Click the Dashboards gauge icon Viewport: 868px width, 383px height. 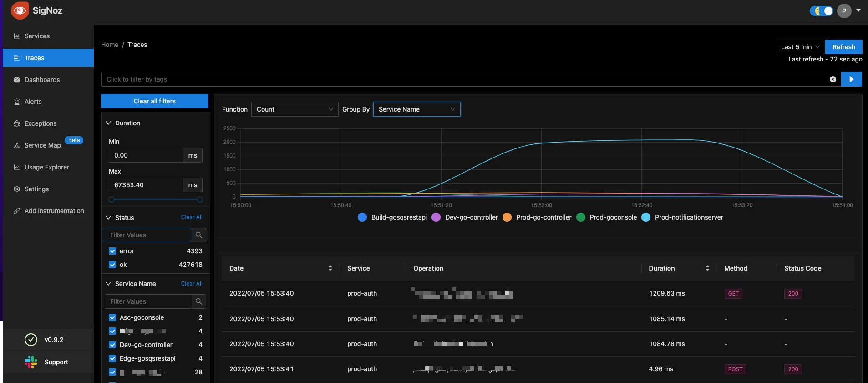(x=17, y=80)
